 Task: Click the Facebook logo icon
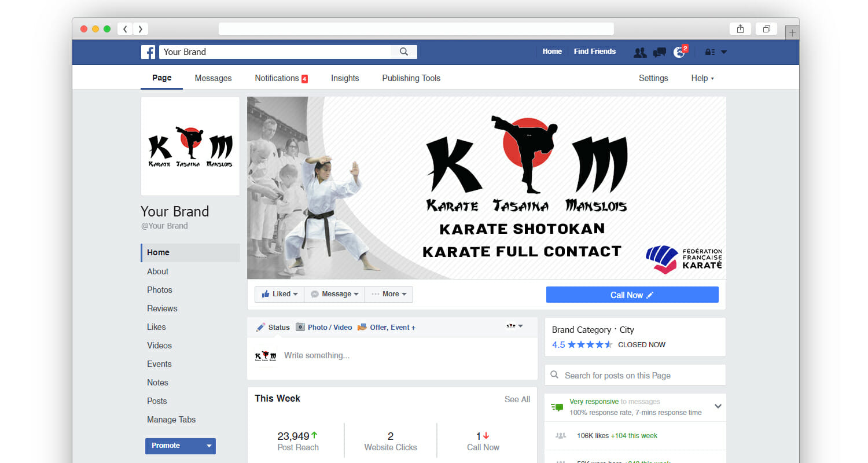148,52
